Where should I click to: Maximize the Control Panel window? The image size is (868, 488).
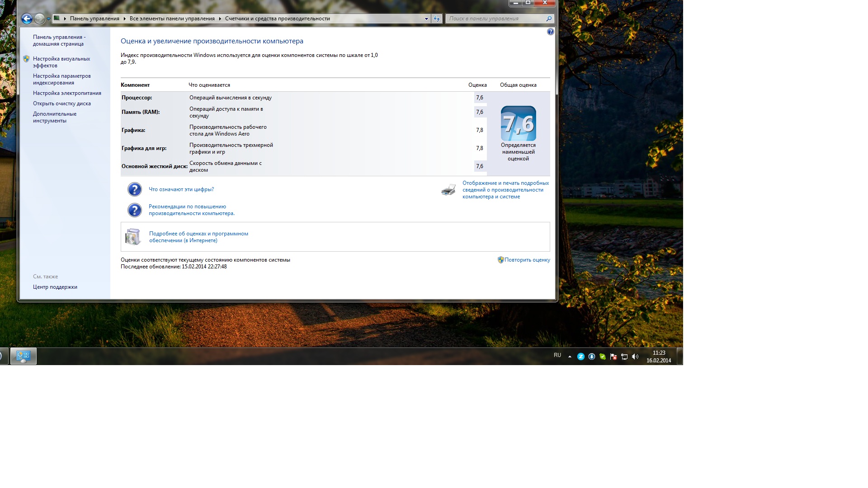(528, 3)
